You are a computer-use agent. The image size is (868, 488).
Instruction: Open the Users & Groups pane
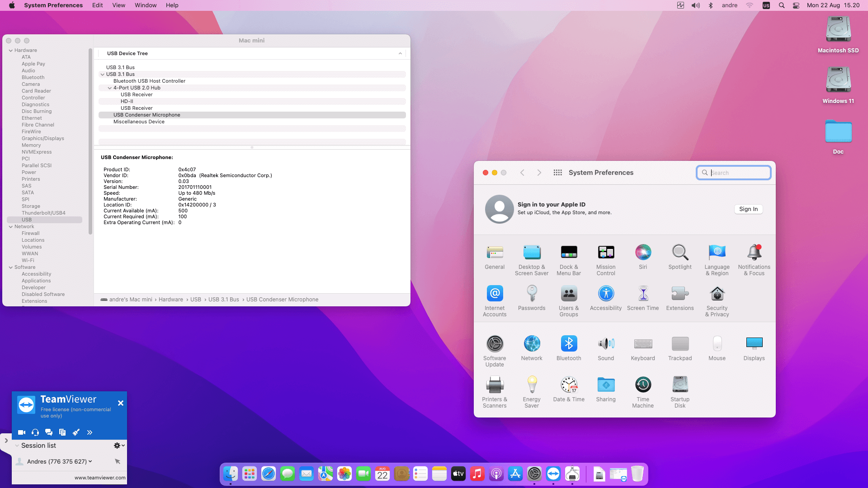click(569, 294)
